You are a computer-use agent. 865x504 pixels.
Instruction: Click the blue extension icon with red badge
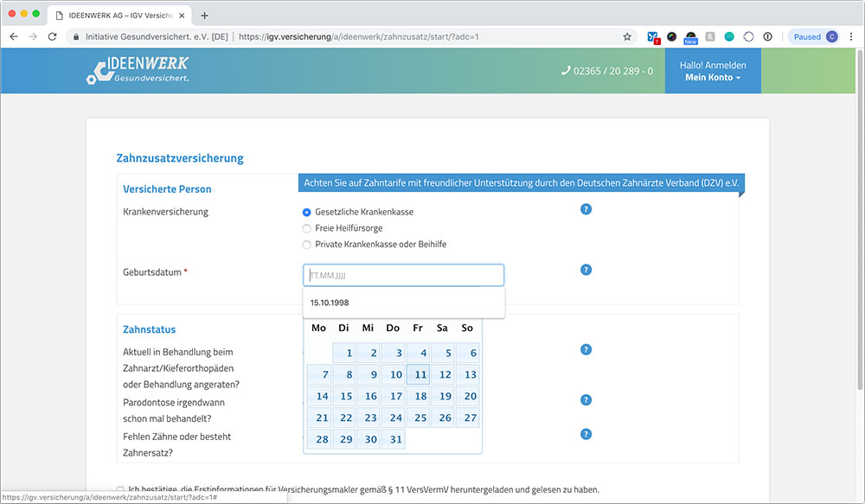pos(653,37)
